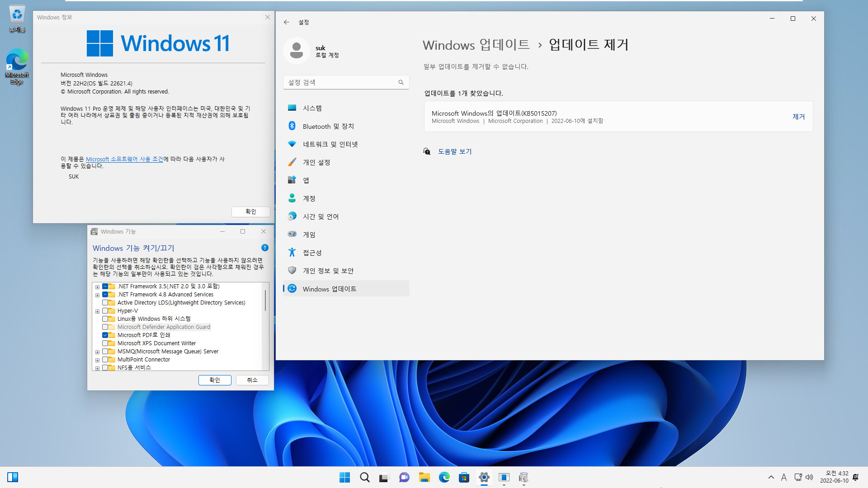This screenshot has height=488, width=868.
Task: Toggle .NET Framework 4.8 Advanced Services checkbox
Action: tap(105, 295)
